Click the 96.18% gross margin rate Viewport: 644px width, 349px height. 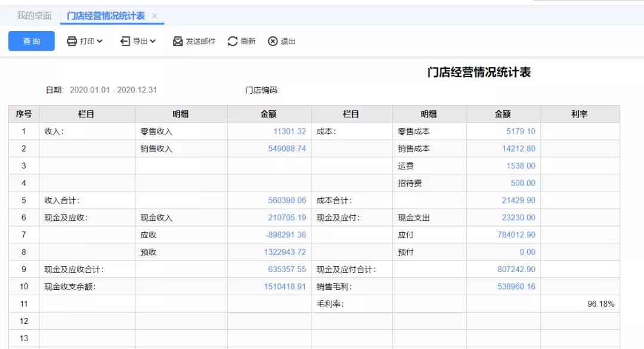601,304
